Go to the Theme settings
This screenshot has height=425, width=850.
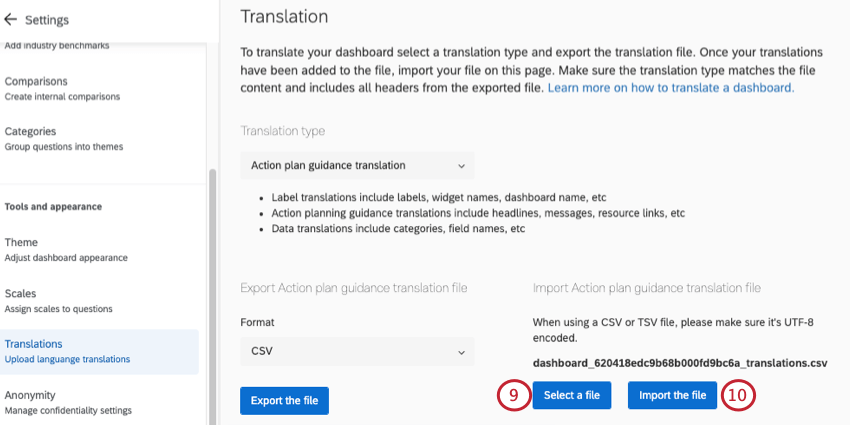[21, 242]
